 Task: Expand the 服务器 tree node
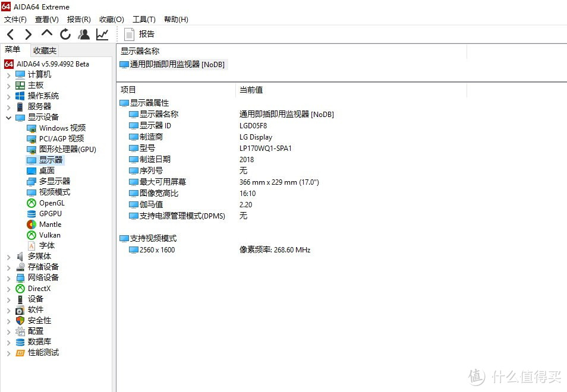tap(9, 108)
